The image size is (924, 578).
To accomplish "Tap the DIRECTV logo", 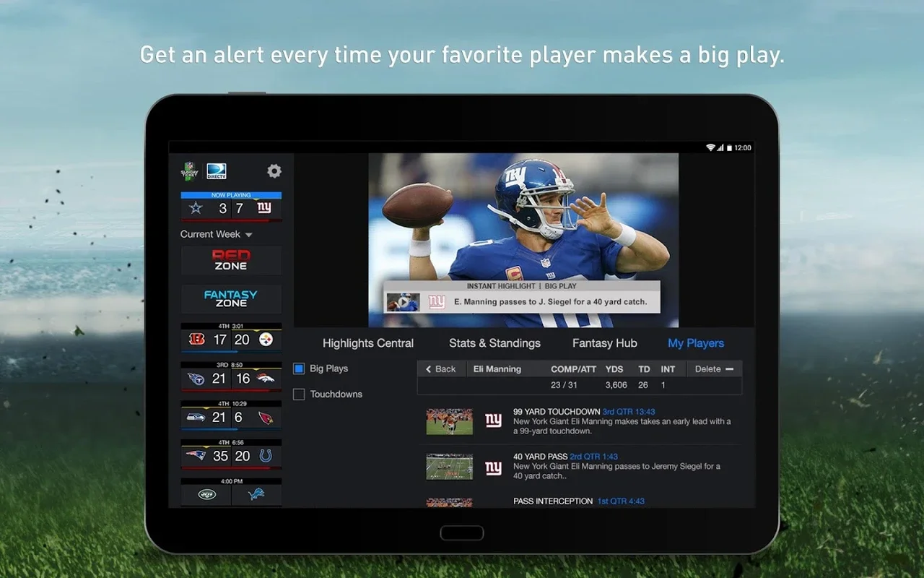I will point(217,171).
